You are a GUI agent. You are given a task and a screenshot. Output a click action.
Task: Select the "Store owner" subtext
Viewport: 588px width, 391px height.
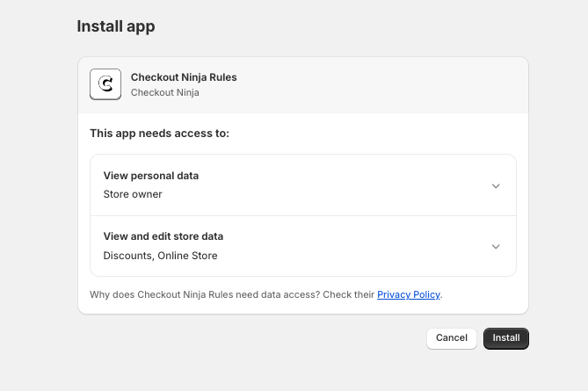[x=133, y=194]
